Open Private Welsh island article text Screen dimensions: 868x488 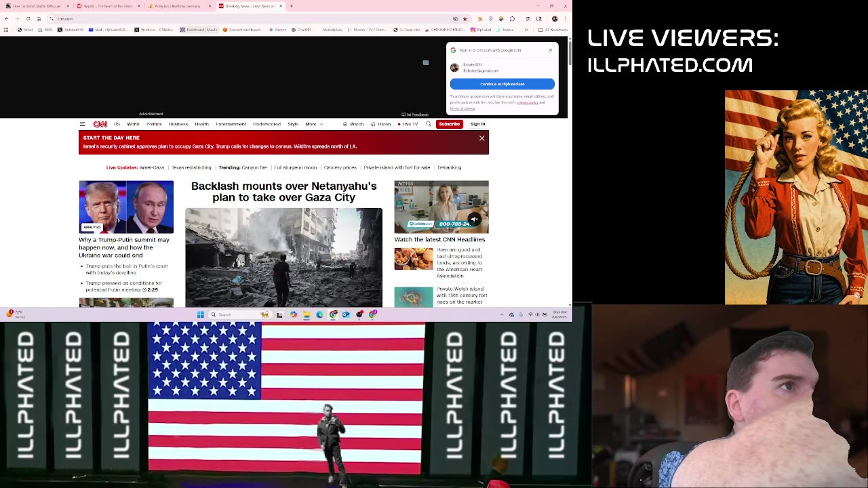point(462,296)
